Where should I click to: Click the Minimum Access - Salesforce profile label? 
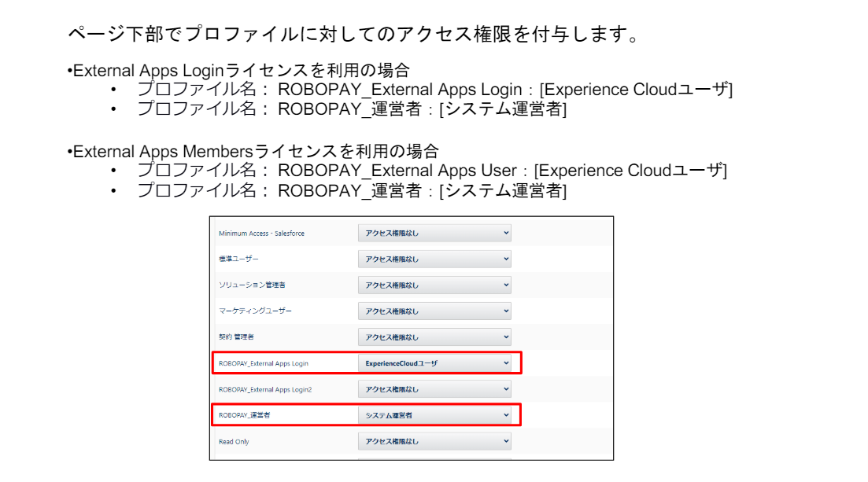point(261,234)
